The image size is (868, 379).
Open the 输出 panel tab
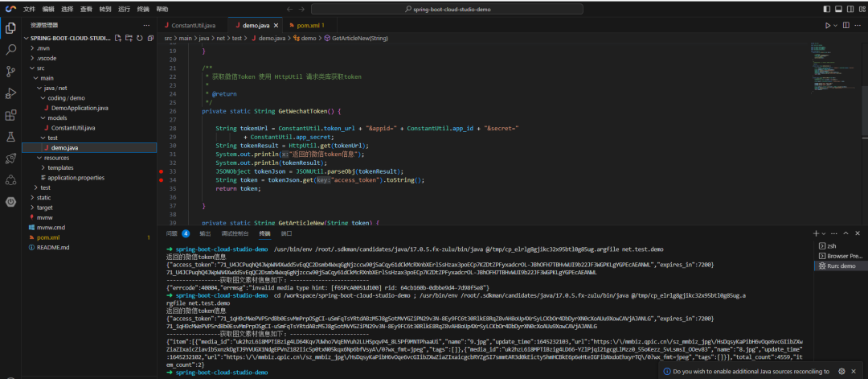click(205, 234)
